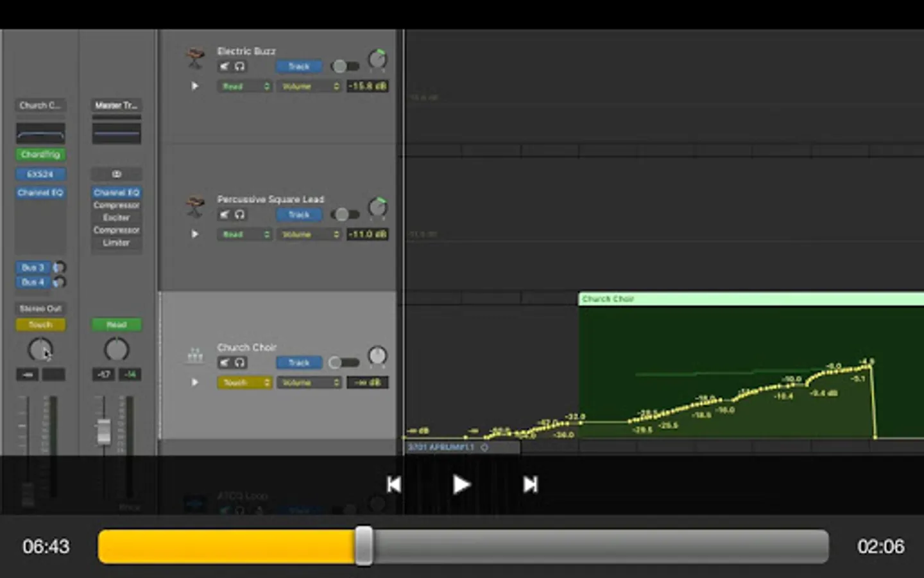Screen dimensions: 924x578
Task: Open Read automation mode on Master Track strip
Action: pos(116,325)
